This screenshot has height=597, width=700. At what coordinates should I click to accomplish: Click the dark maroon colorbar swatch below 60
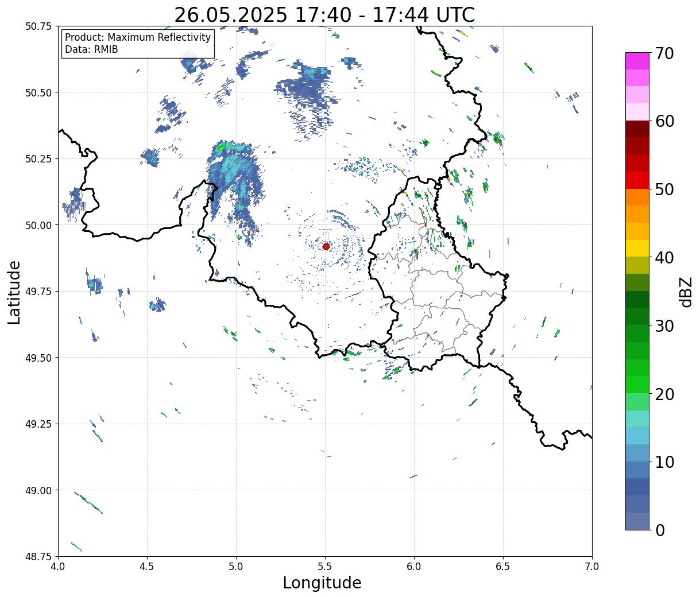pyautogui.click(x=637, y=129)
